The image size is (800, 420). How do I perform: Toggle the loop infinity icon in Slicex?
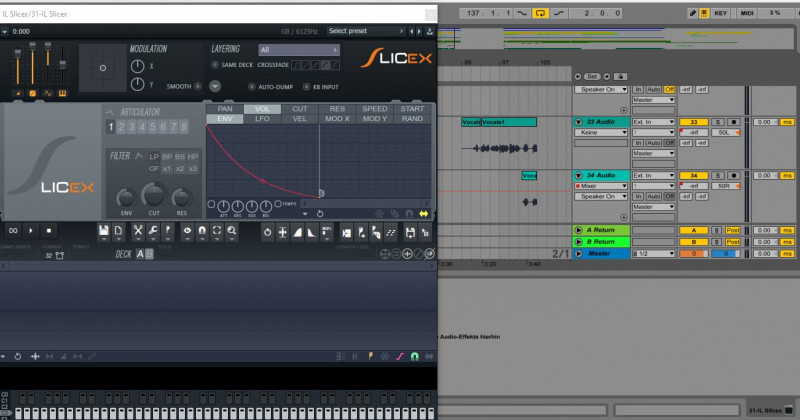[13, 231]
